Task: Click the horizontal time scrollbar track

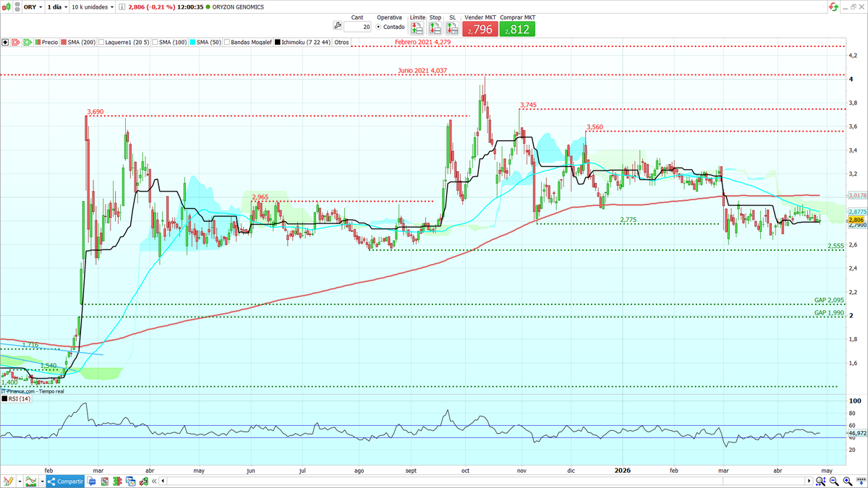Action: (x=485, y=481)
